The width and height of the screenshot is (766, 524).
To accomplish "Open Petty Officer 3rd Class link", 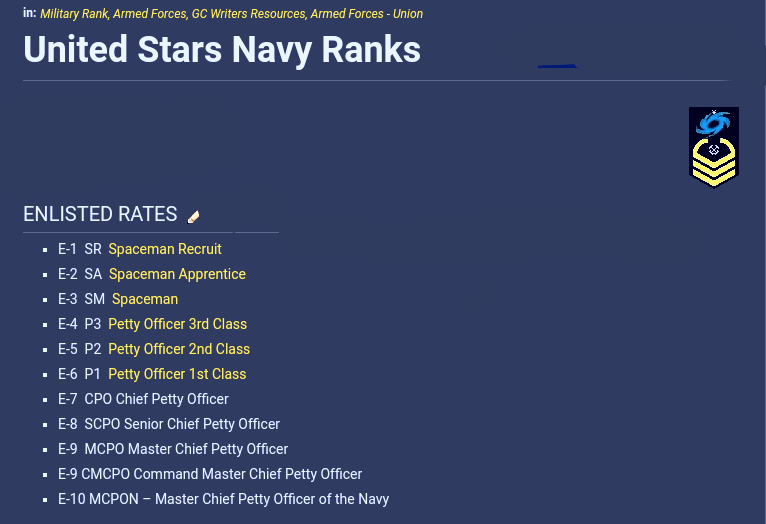I will (177, 324).
